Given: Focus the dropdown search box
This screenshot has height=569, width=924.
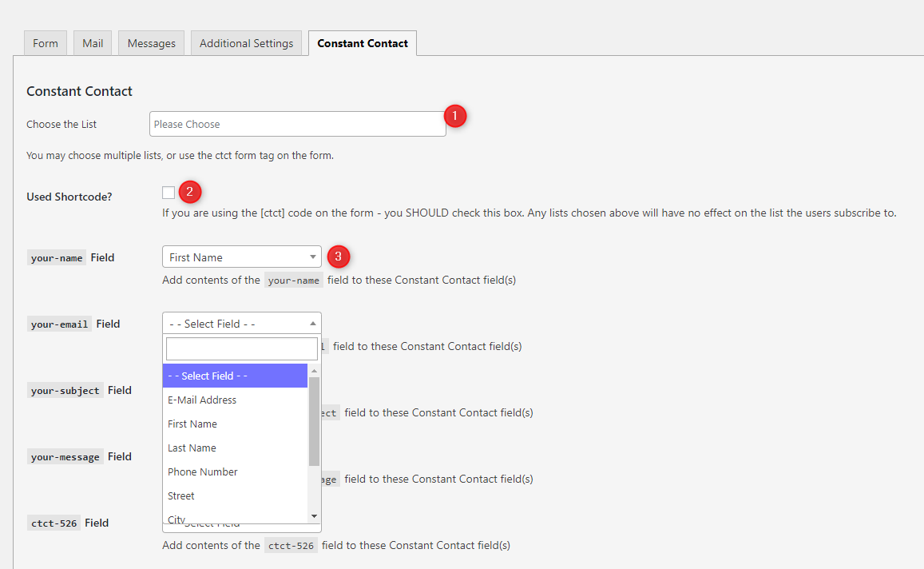Looking at the screenshot, I should tap(242, 348).
